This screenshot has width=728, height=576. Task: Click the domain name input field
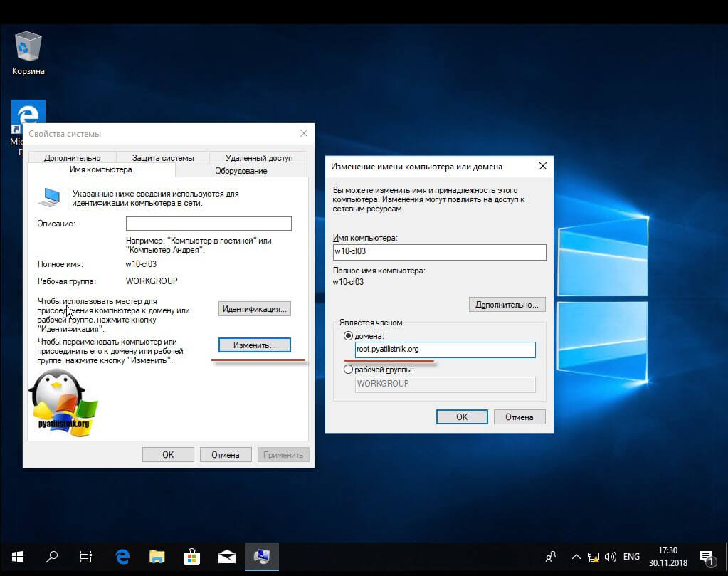[x=445, y=350]
